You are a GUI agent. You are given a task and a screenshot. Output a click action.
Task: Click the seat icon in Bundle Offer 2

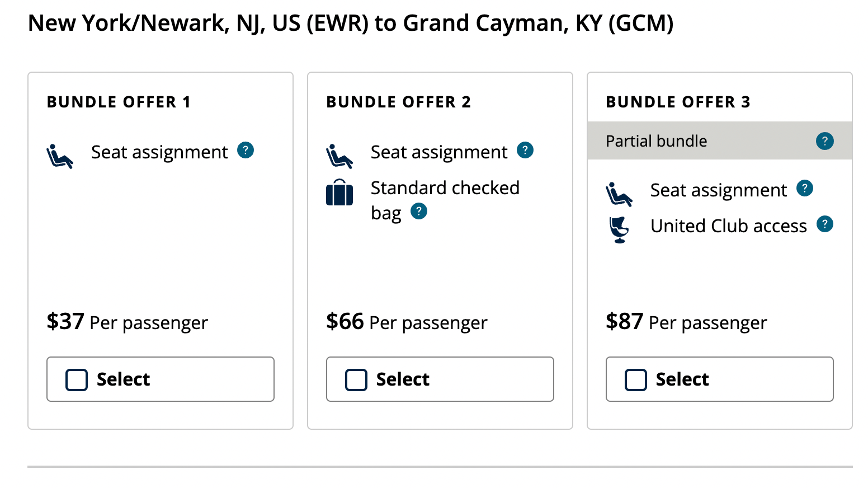pos(339,156)
